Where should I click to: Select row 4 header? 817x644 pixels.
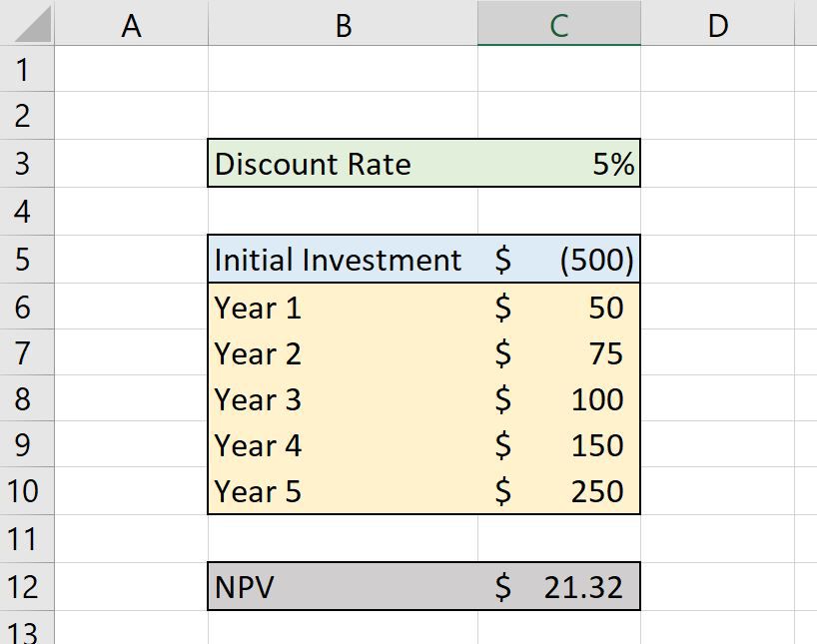(27, 211)
